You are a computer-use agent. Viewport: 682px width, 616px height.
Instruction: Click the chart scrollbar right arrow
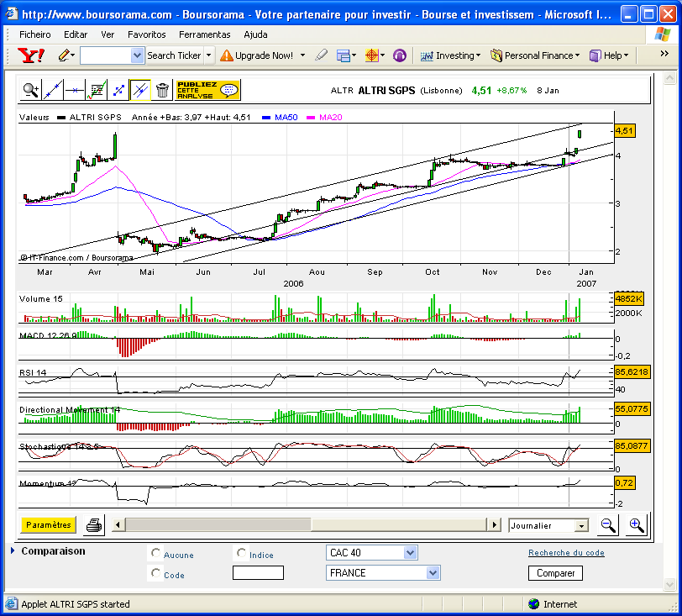click(x=494, y=524)
